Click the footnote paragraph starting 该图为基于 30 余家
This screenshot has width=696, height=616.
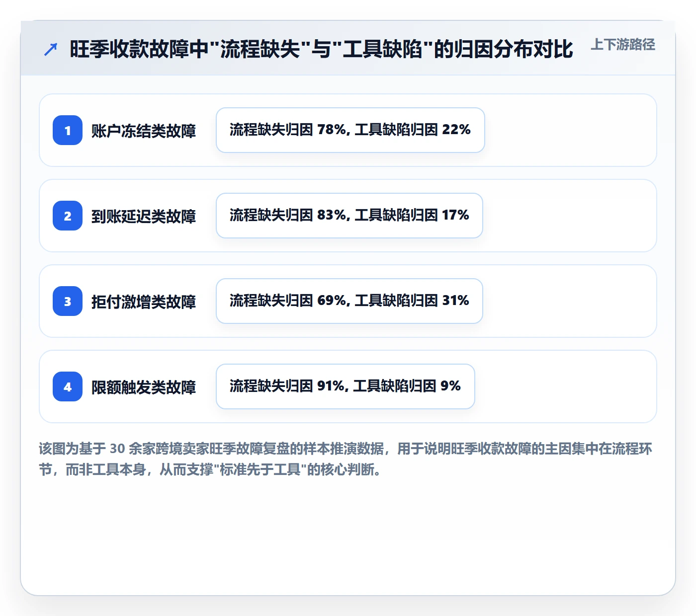pos(346,459)
